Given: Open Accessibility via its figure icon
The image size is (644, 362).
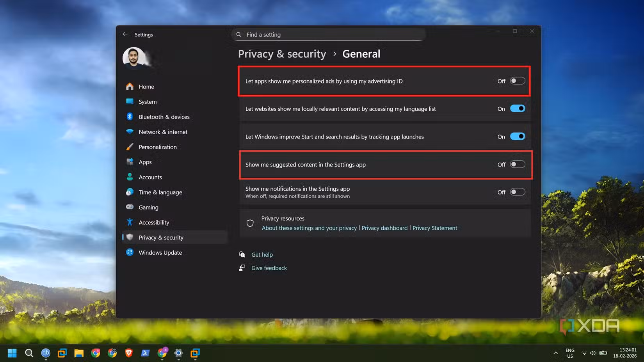Looking at the screenshot, I should [130, 222].
